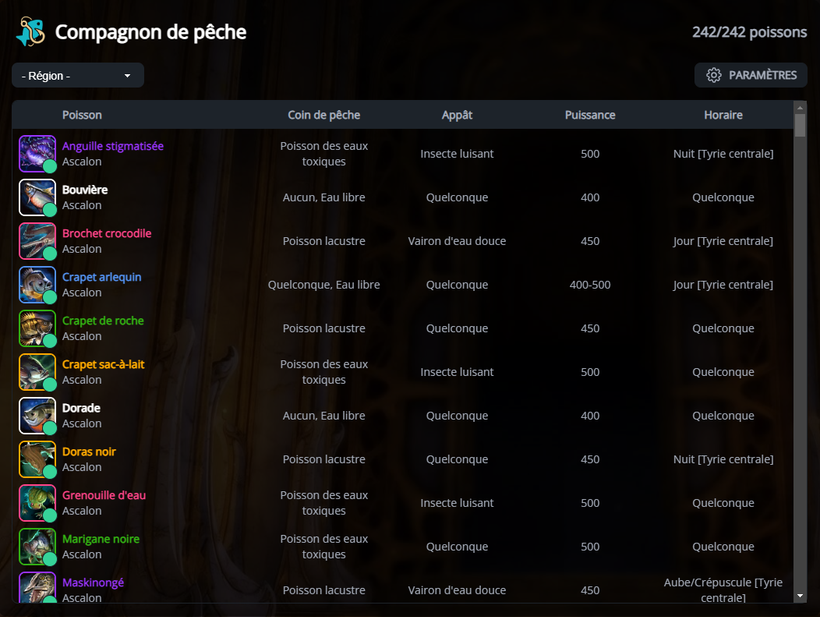Click the Brochet crocodile fish icon
The width and height of the screenshot is (820, 617).
(37, 241)
